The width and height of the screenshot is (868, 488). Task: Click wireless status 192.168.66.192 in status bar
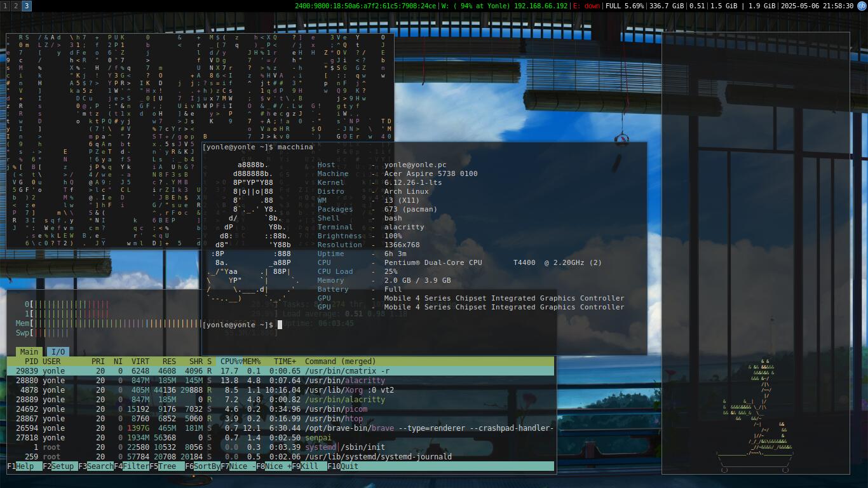[x=505, y=6]
